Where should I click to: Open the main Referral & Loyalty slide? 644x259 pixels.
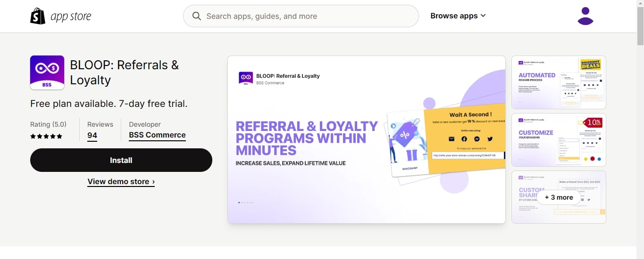pyautogui.click(x=367, y=139)
